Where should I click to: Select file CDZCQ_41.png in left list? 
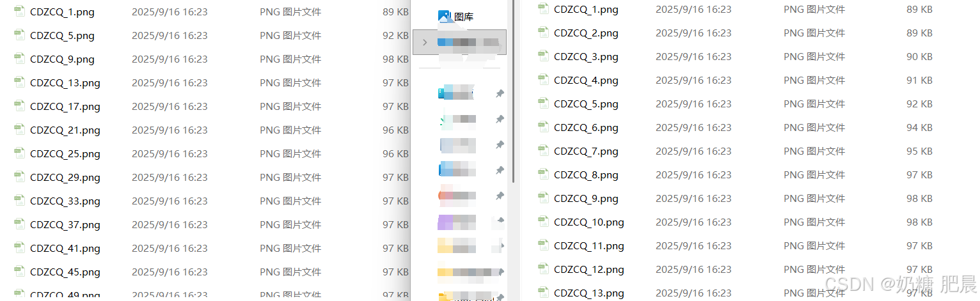pos(65,249)
